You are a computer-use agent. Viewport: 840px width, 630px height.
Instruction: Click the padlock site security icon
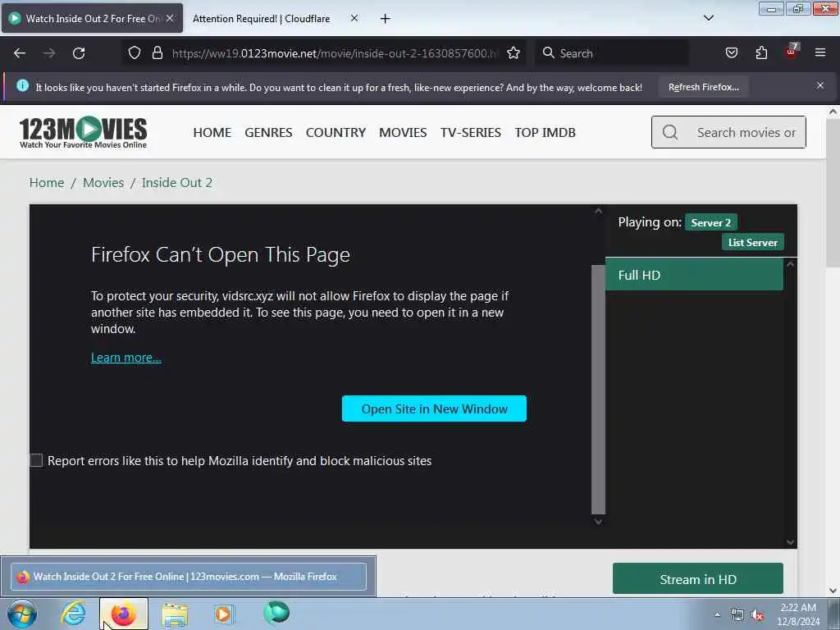pyautogui.click(x=157, y=52)
